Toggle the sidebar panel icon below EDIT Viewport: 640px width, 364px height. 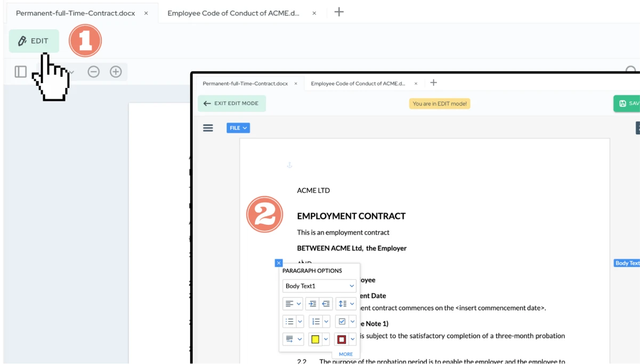tap(21, 71)
